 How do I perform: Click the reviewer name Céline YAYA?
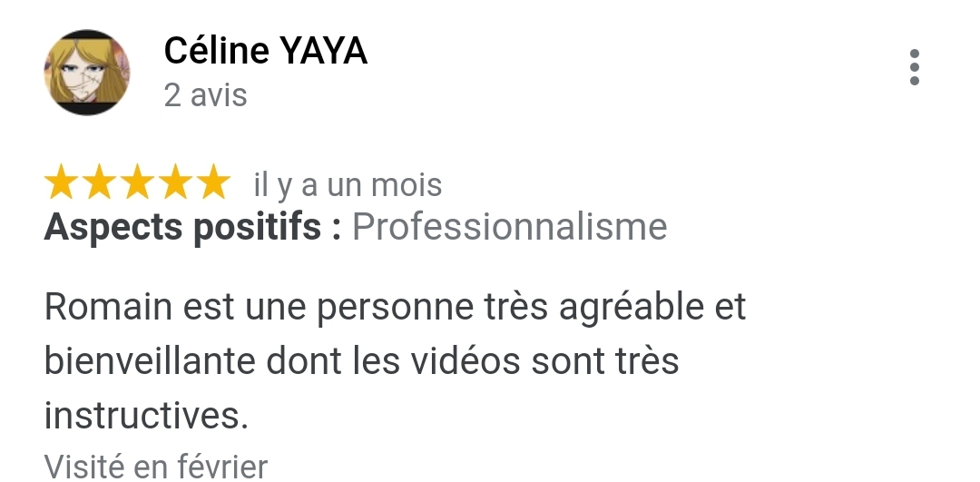pyautogui.click(x=266, y=51)
